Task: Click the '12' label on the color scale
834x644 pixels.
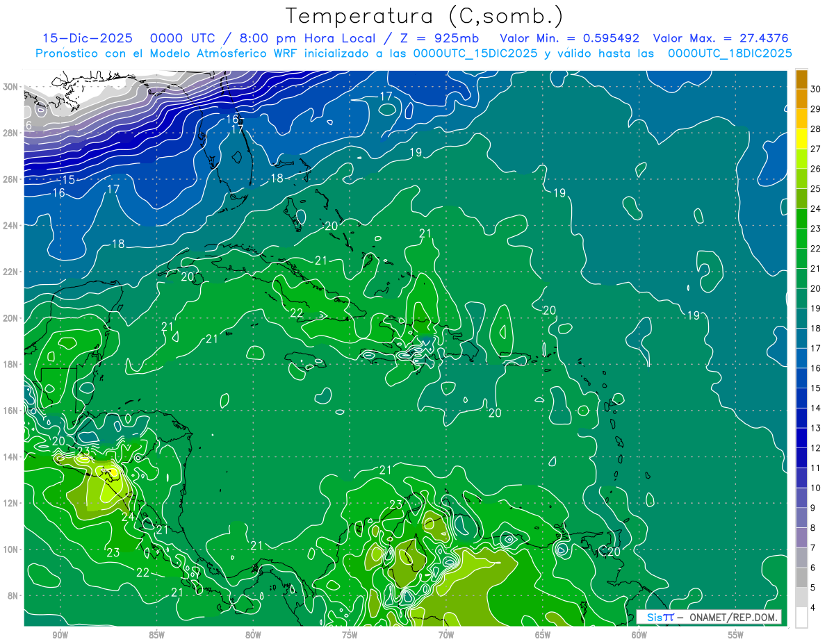Action: click(816, 447)
